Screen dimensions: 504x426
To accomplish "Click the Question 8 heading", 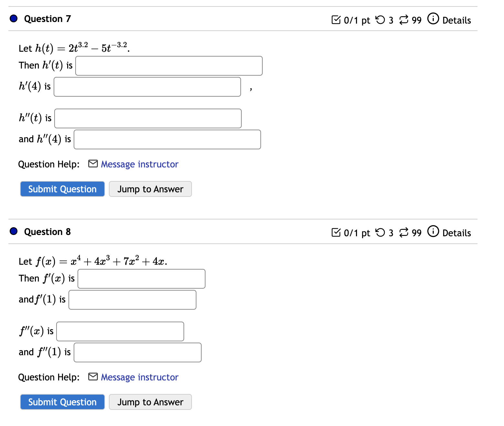I will (47, 231).
